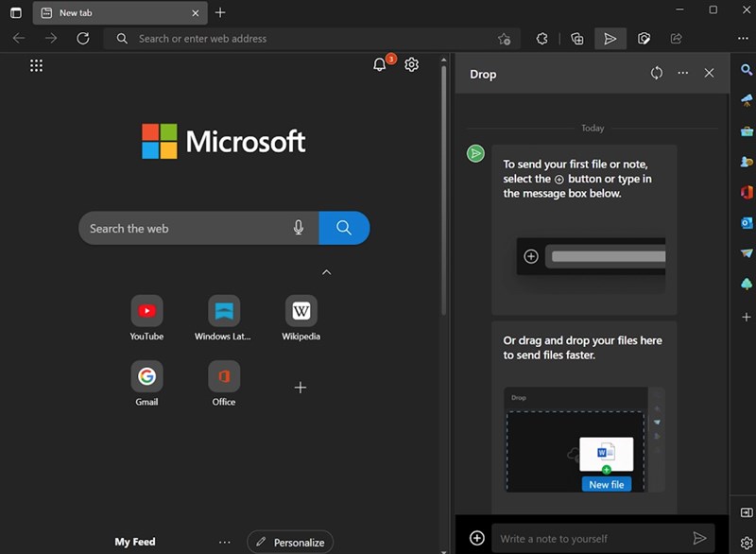Image resolution: width=756 pixels, height=554 pixels.
Task: Open new tab page settings gear
Action: pyautogui.click(x=411, y=64)
